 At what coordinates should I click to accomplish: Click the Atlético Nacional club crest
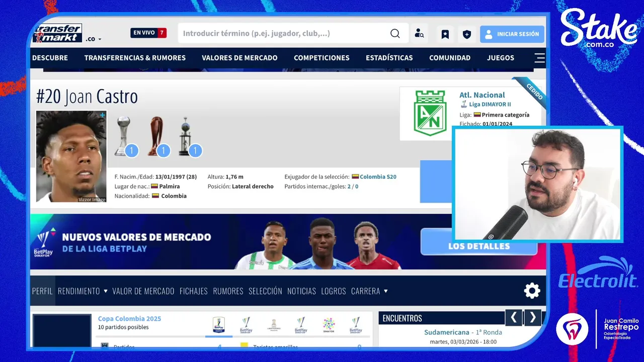tap(430, 113)
